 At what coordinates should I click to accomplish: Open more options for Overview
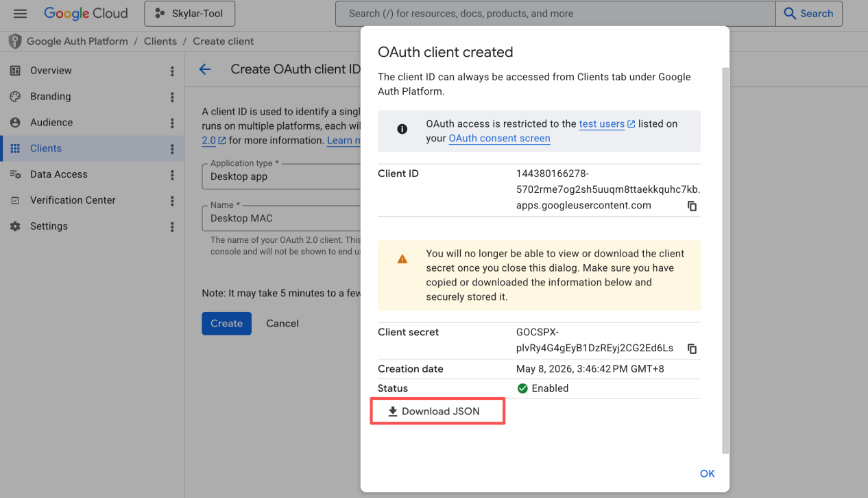click(x=172, y=71)
